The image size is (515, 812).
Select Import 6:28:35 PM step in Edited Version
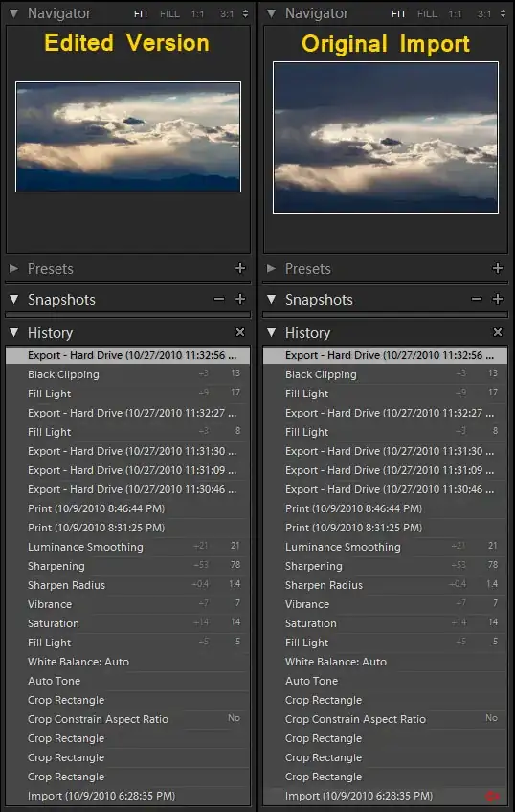click(128, 796)
